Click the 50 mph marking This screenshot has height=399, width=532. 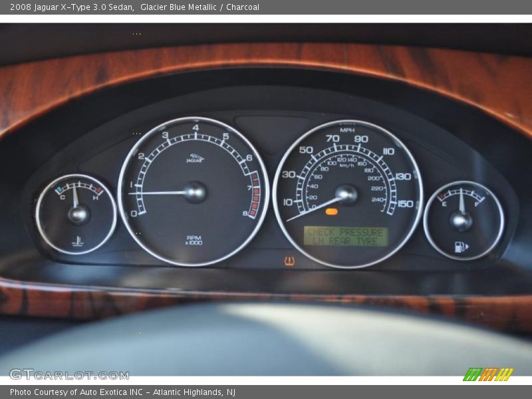306,150
